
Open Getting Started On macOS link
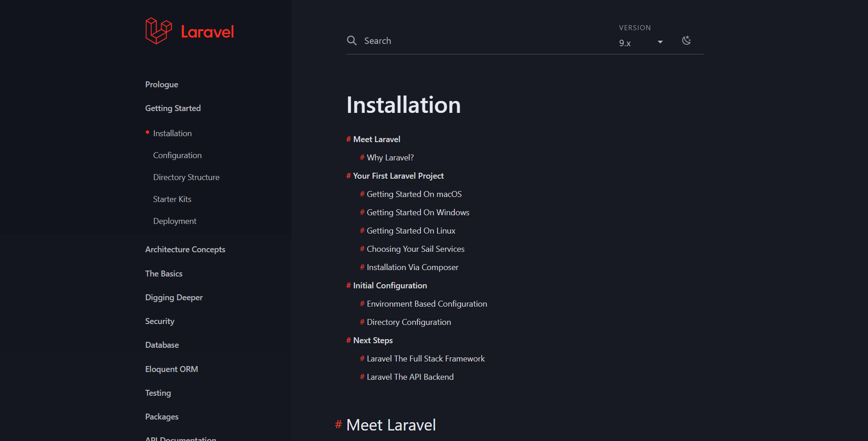coord(414,194)
